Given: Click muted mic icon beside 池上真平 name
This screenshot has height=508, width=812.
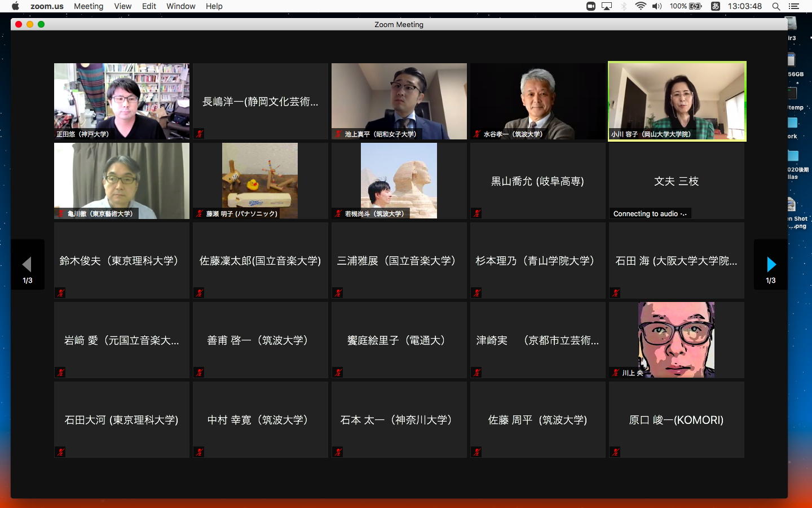Looking at the screenshot, I should [338, 134].
